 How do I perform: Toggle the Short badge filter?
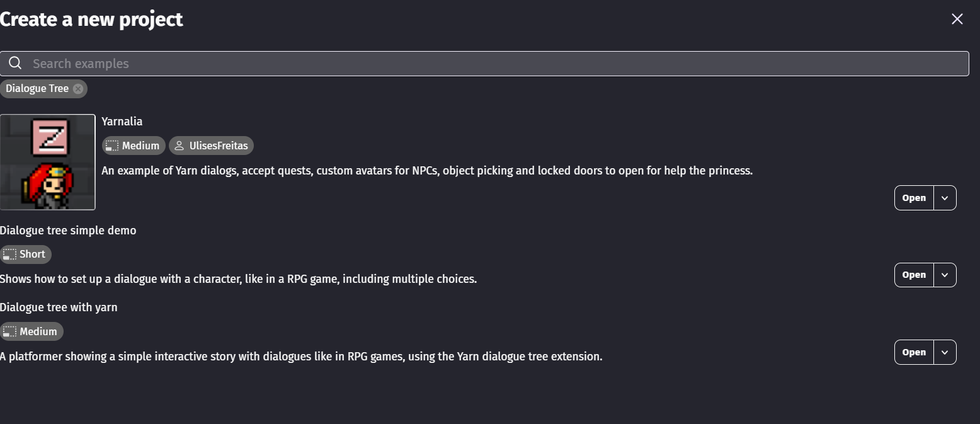tap(26, 254)
